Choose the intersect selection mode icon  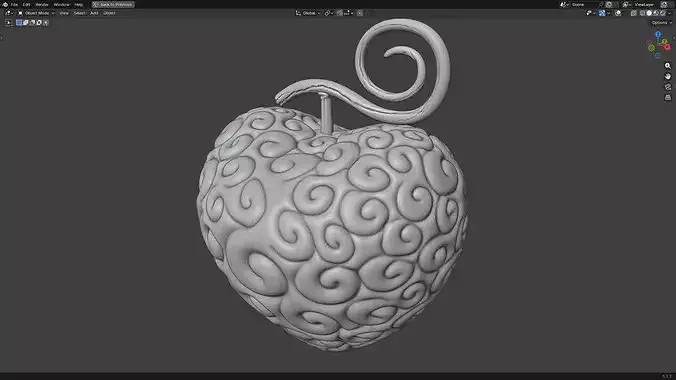(46, 22)
